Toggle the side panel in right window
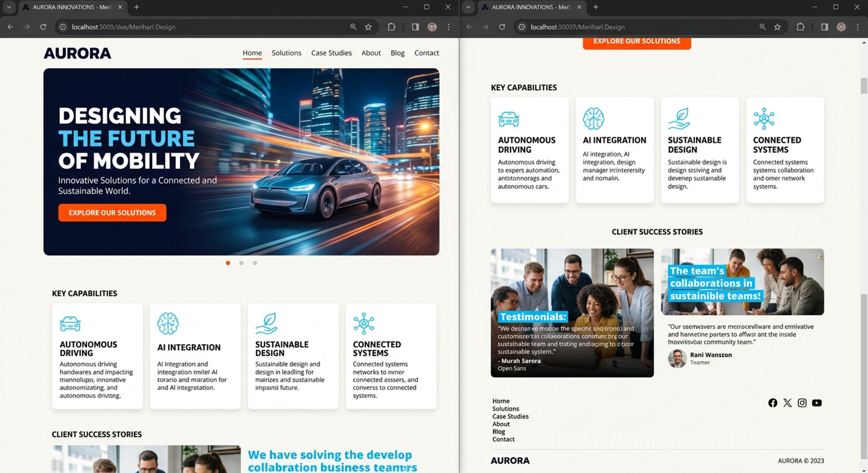Viewport: 868px width, 473px height. (825, 27)
